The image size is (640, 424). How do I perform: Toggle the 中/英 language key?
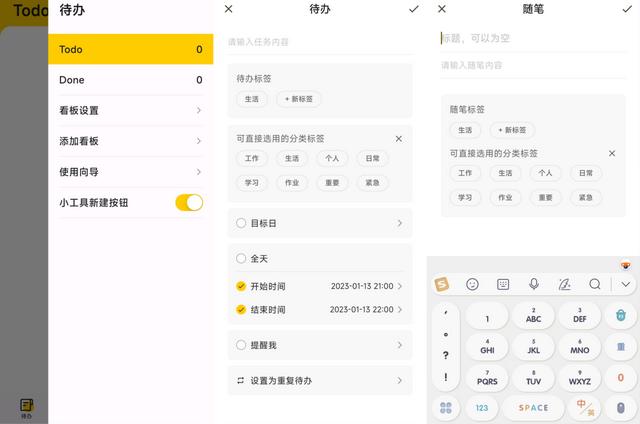click(585, 408)
